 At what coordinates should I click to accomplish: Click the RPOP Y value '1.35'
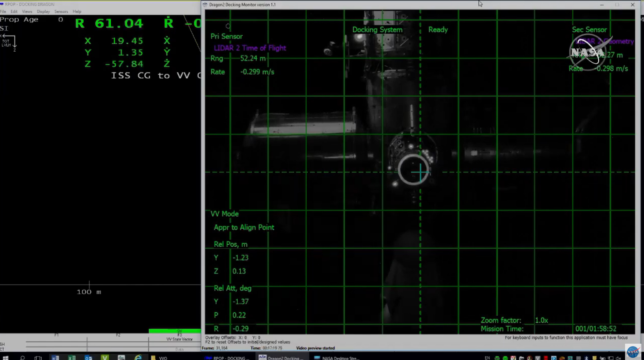pos(130,53)
